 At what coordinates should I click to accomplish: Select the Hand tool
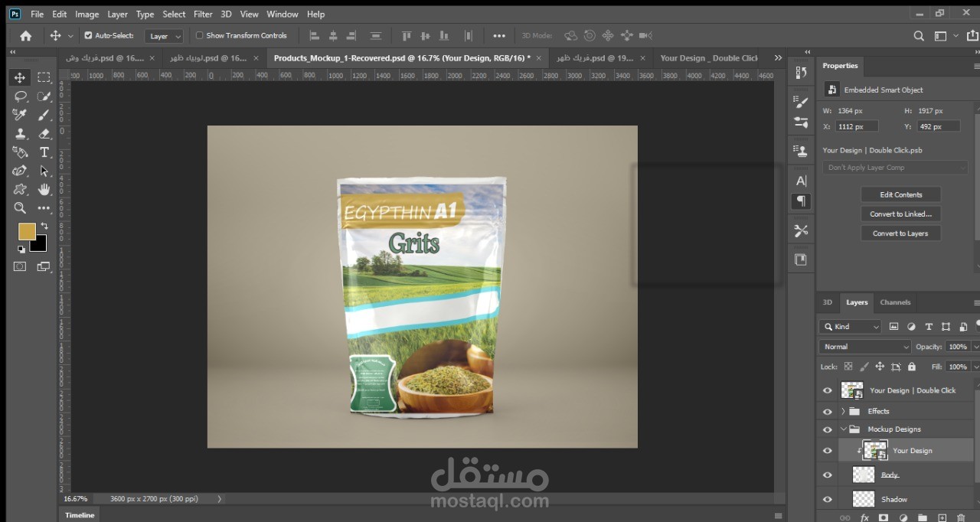44,189
